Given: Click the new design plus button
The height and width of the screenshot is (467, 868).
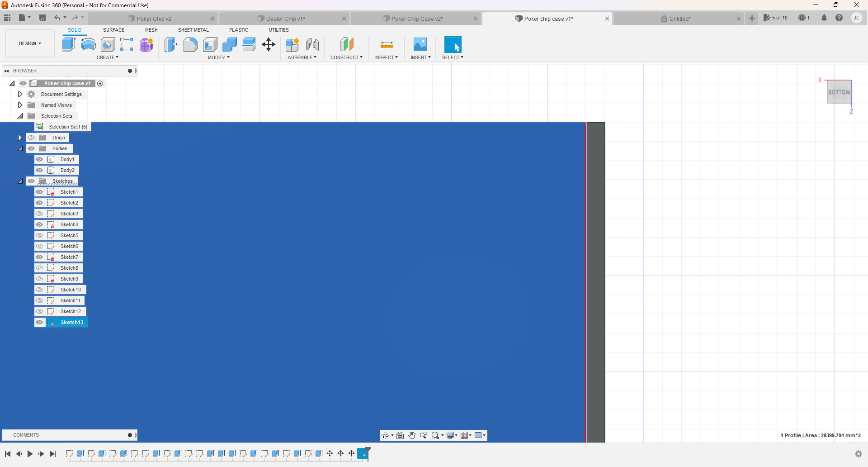Looking at the screenshot, I should click(x=752, y=19).
